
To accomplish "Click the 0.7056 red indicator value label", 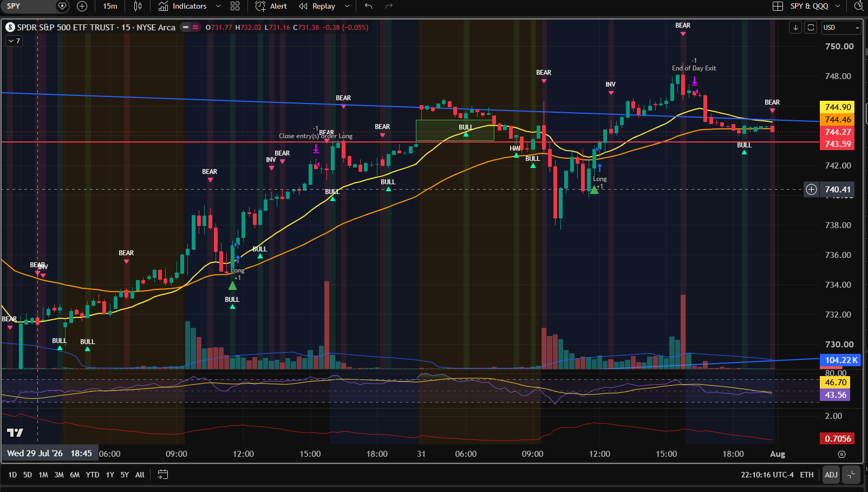I will tap(838, 438).
